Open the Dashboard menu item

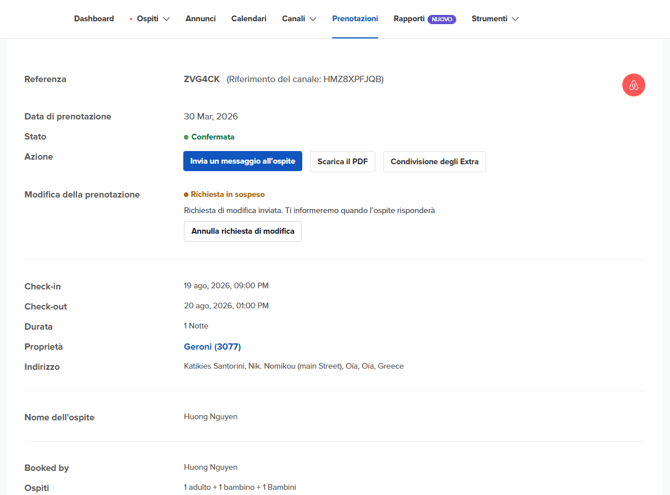click(x=94, y=19)
